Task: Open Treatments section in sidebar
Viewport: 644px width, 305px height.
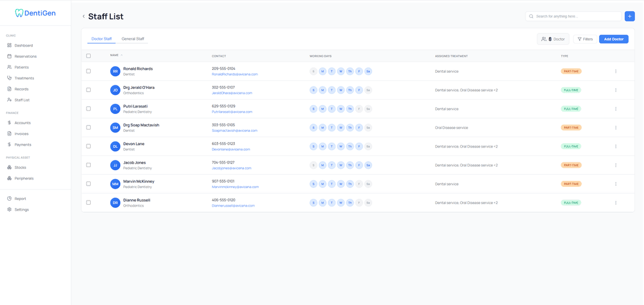Action: tap(20, 78)
